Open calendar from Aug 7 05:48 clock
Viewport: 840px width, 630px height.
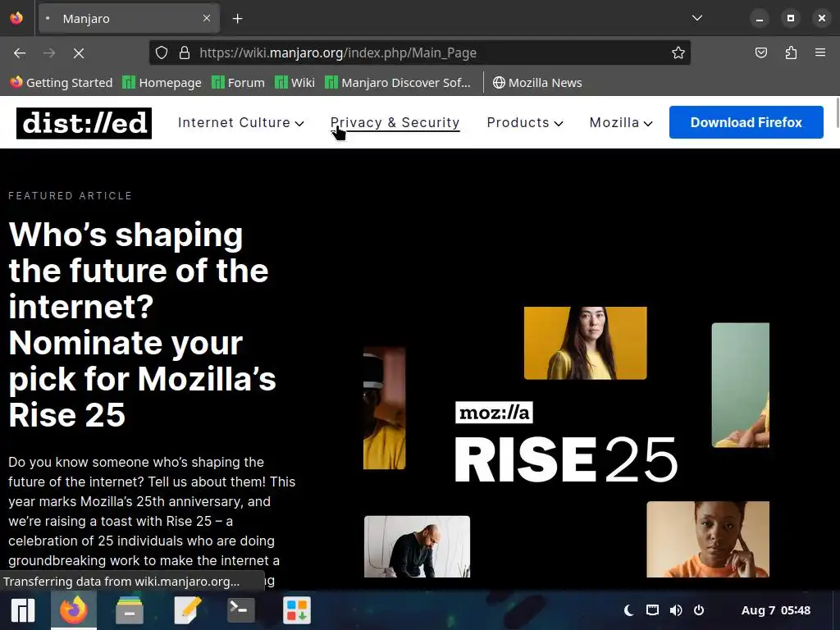pos(776,610)
